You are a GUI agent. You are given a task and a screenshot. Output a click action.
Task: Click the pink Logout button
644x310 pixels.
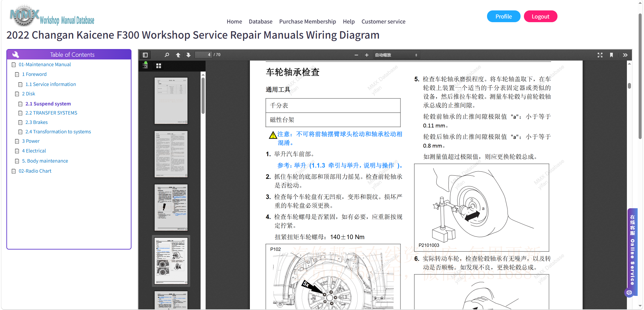coord(540,16)
